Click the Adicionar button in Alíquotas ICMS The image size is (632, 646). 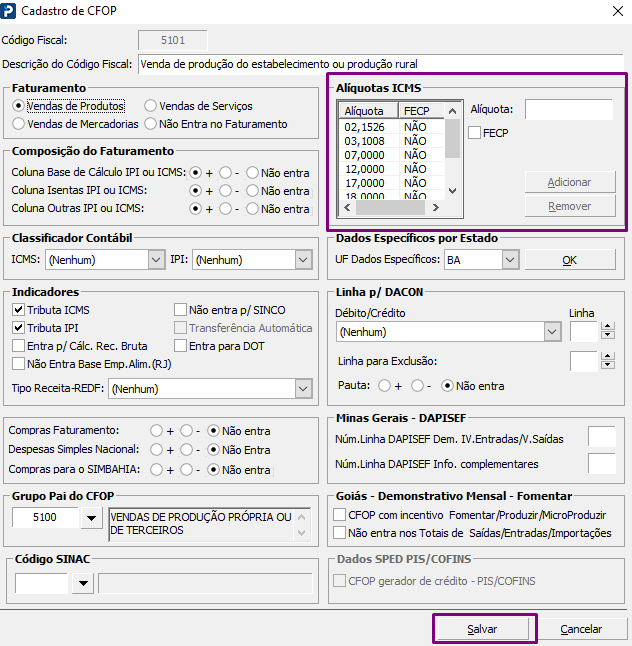pyautogui.click(x=570, y=182)
